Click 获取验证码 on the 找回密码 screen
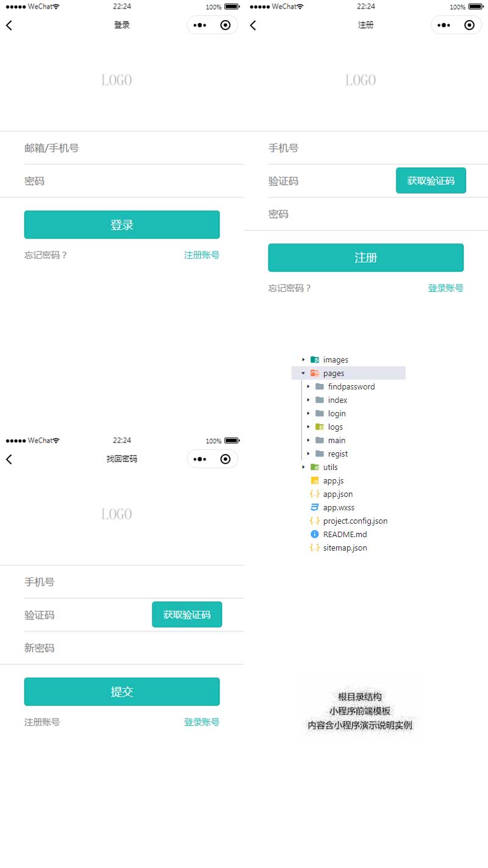 (x=187, y=615)
